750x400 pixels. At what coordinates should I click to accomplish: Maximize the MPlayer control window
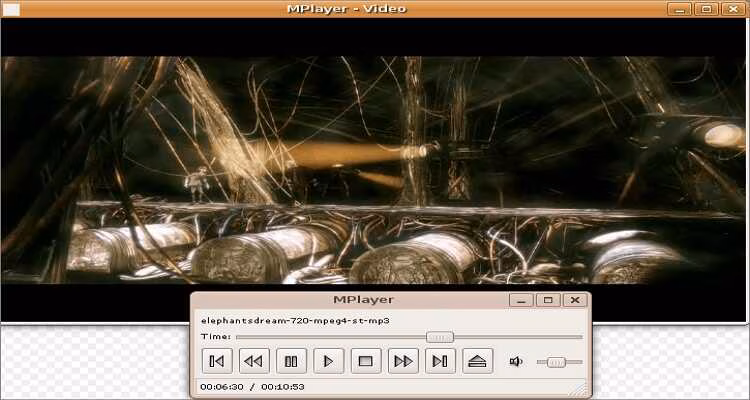[x=548, y=300]
